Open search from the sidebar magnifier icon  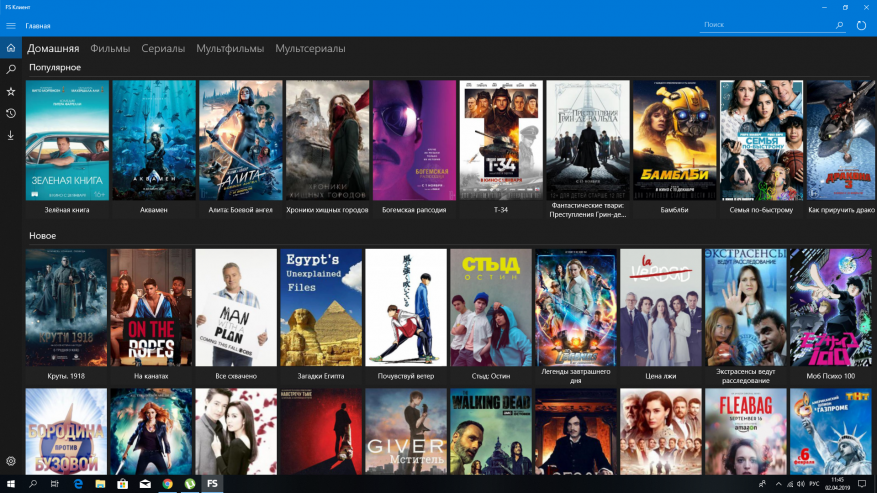point(11,69)
